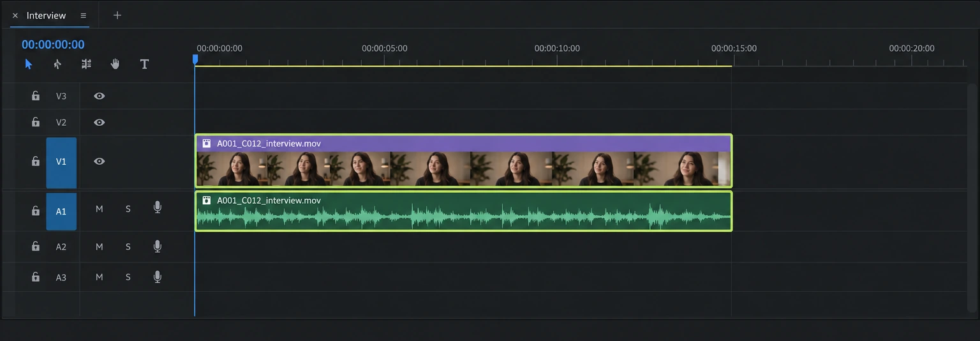980x341 pixels.
Task: Solo track A2
Action: point(128,246)
